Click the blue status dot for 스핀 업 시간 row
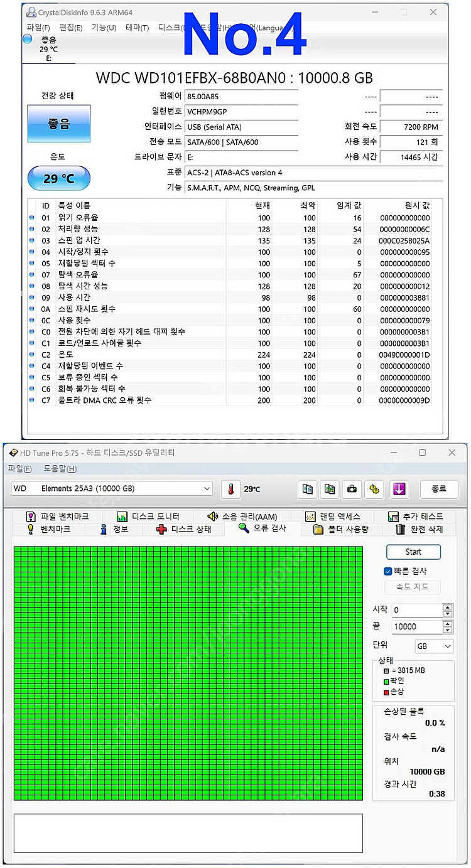 click(x=32, y=240)
